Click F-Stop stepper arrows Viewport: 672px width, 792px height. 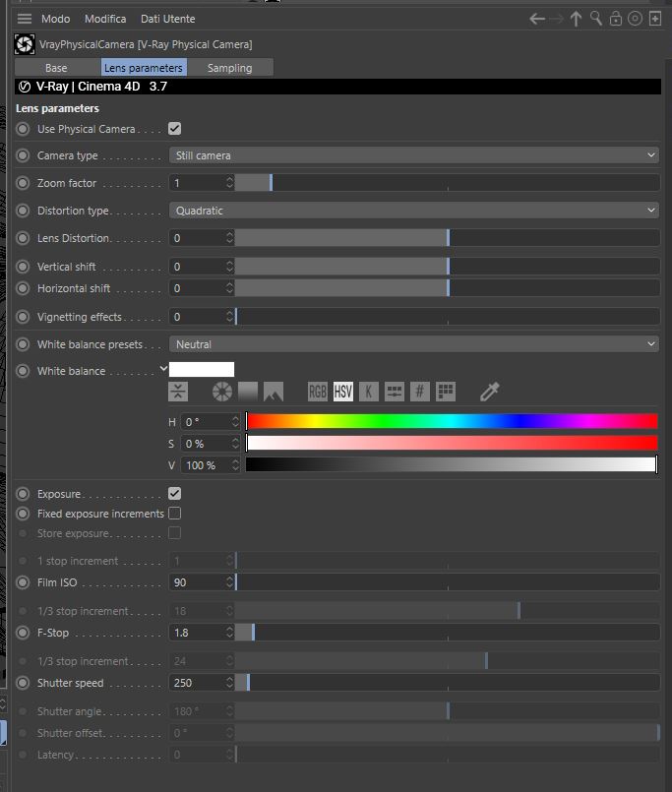coord(230,632)
